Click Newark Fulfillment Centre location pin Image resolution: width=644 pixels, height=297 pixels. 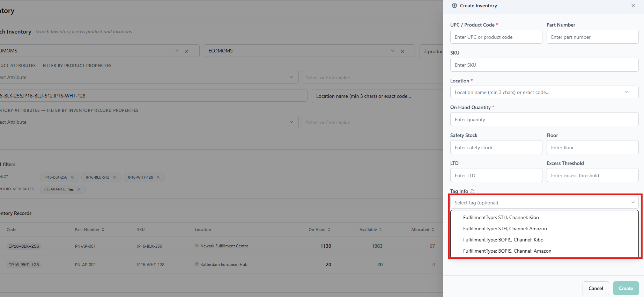coord(197,246)
